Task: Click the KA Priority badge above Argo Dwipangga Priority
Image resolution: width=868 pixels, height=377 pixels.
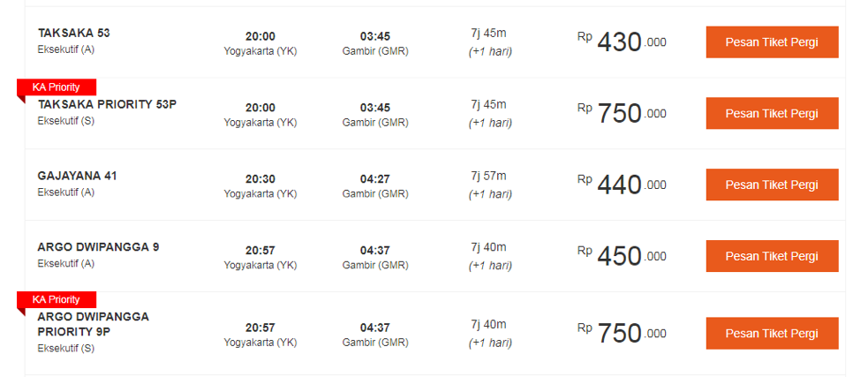Action: pyautogui.click(x=57, y=300)
